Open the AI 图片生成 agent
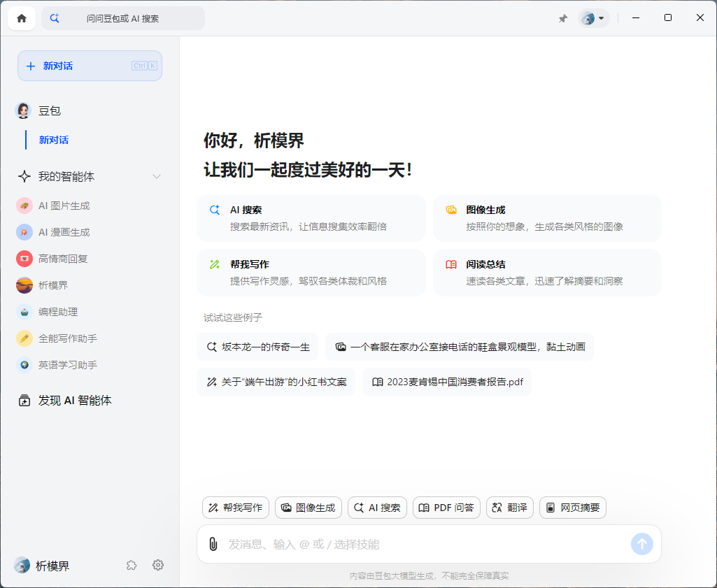Viewport: 717px width, 588px height. tap(64, 206)
